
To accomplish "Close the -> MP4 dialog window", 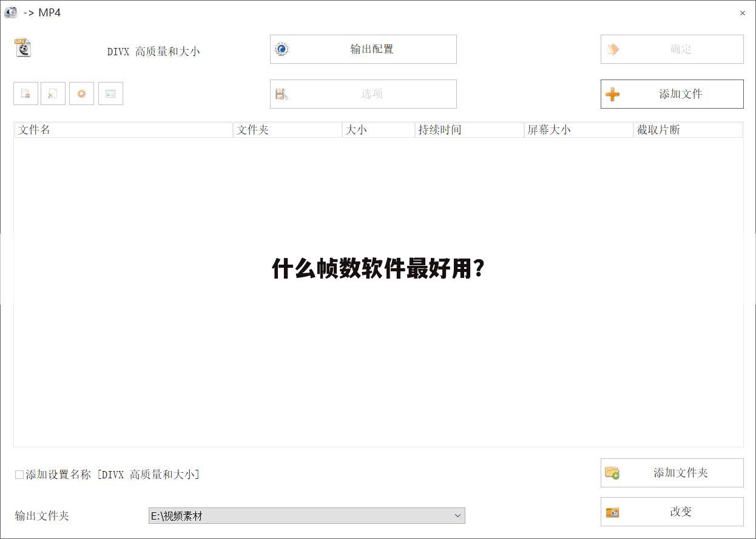I will point(742,13).
